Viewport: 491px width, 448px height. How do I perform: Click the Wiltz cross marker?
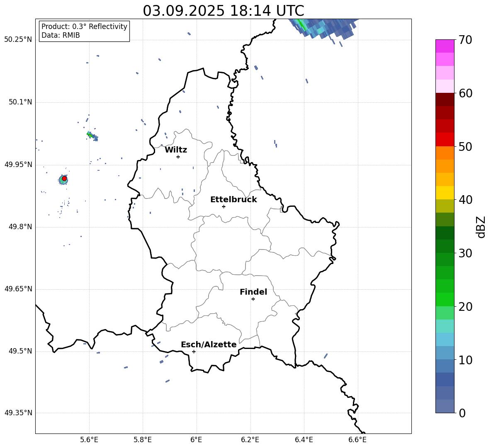point(178,157)
